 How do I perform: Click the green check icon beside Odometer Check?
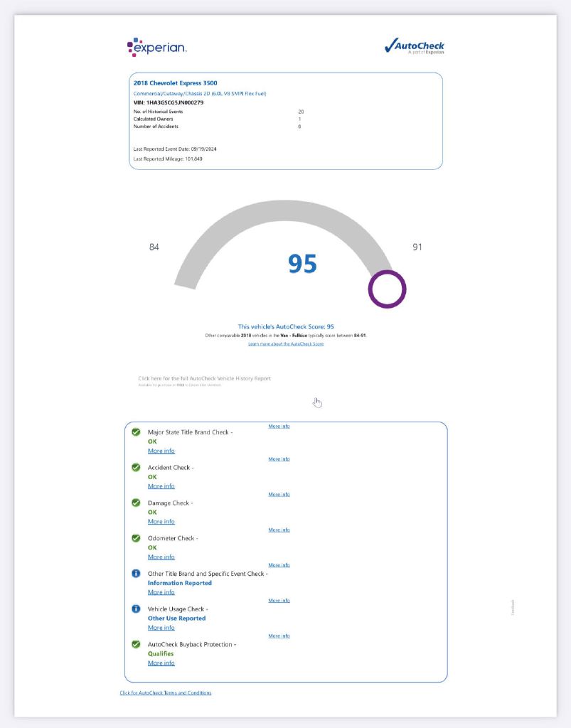click(x=136, y=538)
